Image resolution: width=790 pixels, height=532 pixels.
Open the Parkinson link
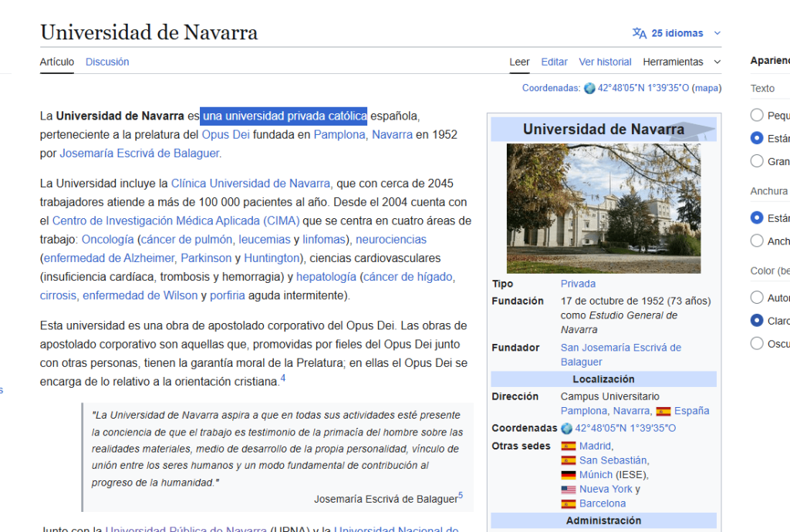pos(206,258)
